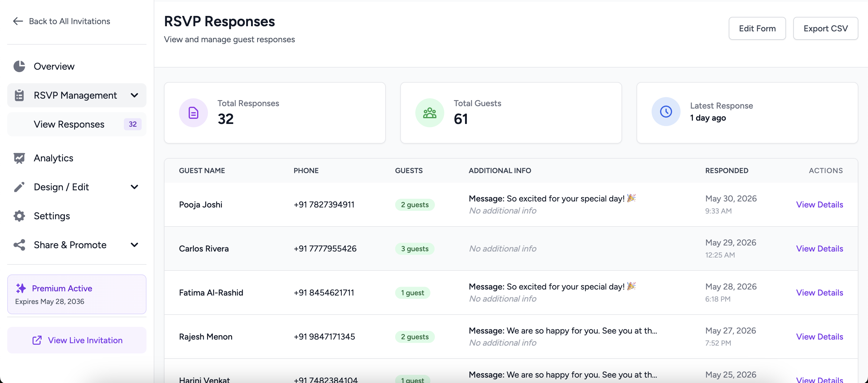Click the 3 guests badge for Carlos Rivera
The image size is (868, 383).
pos(415,249)
